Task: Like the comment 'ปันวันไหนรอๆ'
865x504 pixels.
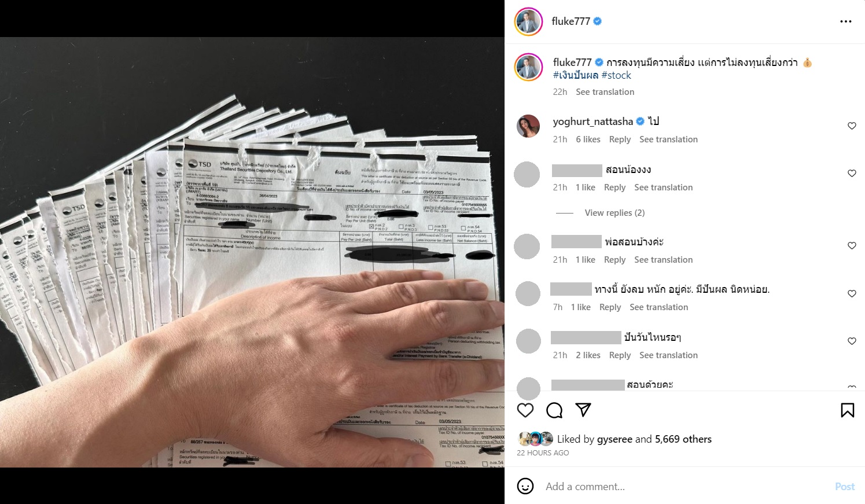Action: click(852, 341)
